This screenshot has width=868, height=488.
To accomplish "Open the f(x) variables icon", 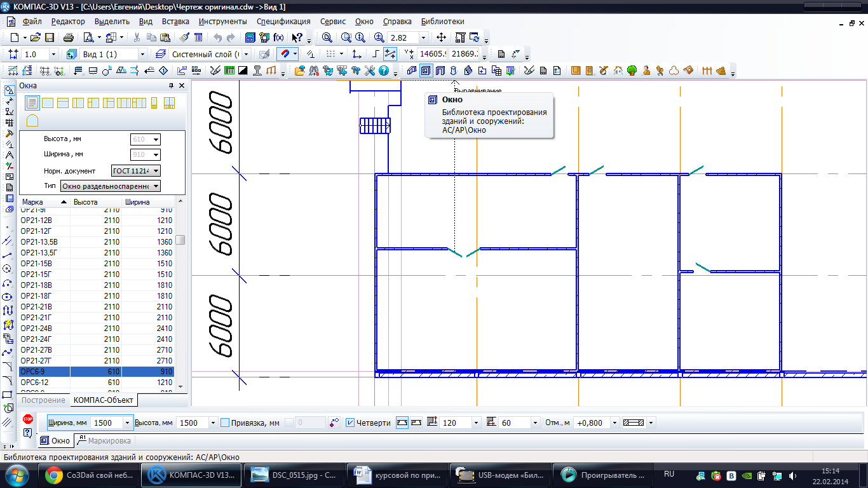I will click(x=278, y=37).
